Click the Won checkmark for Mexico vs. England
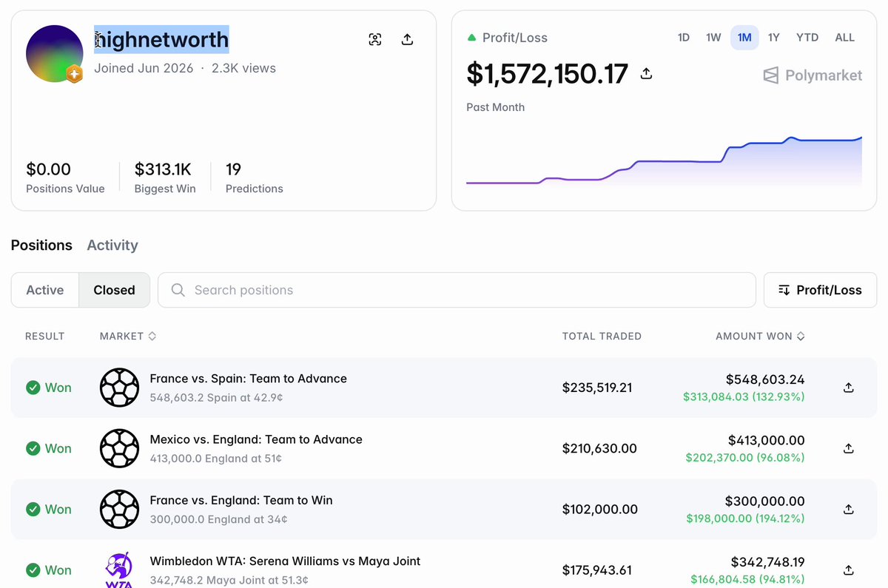 tap(33, 448)
